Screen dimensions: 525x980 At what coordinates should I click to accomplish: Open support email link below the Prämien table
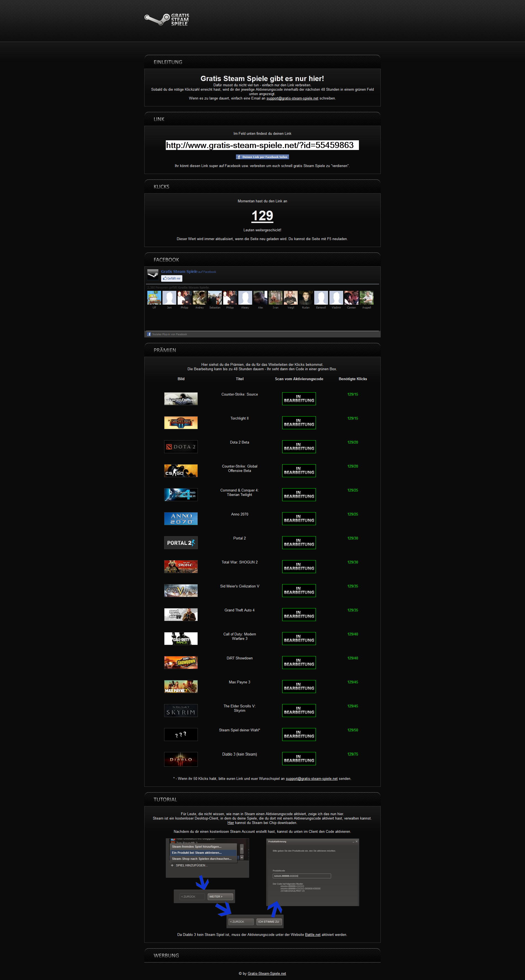click(x=312, y=779)
